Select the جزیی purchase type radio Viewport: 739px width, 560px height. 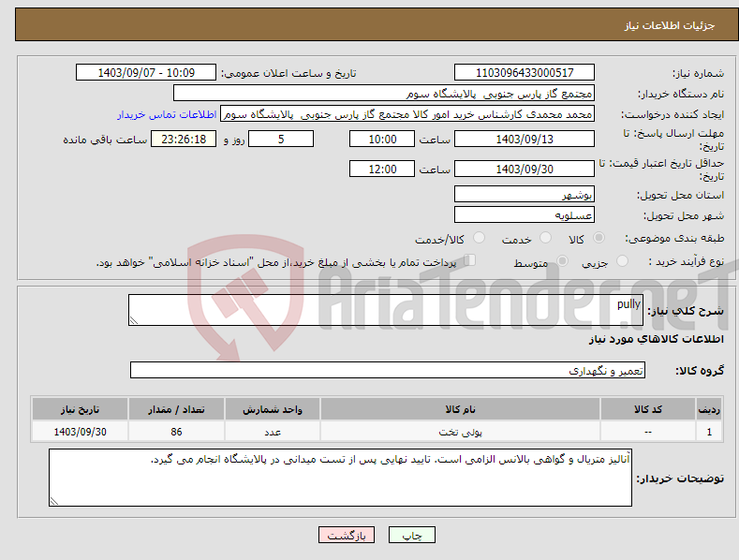point(622,260)
